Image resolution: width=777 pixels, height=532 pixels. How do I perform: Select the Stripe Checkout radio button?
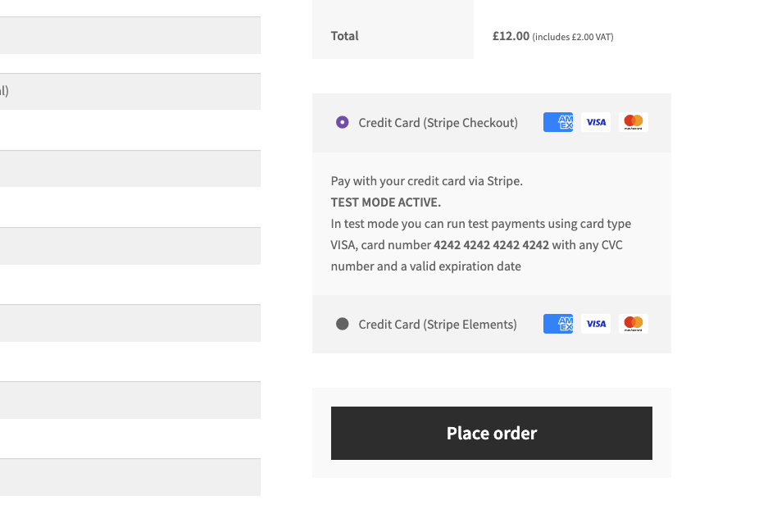343,122
